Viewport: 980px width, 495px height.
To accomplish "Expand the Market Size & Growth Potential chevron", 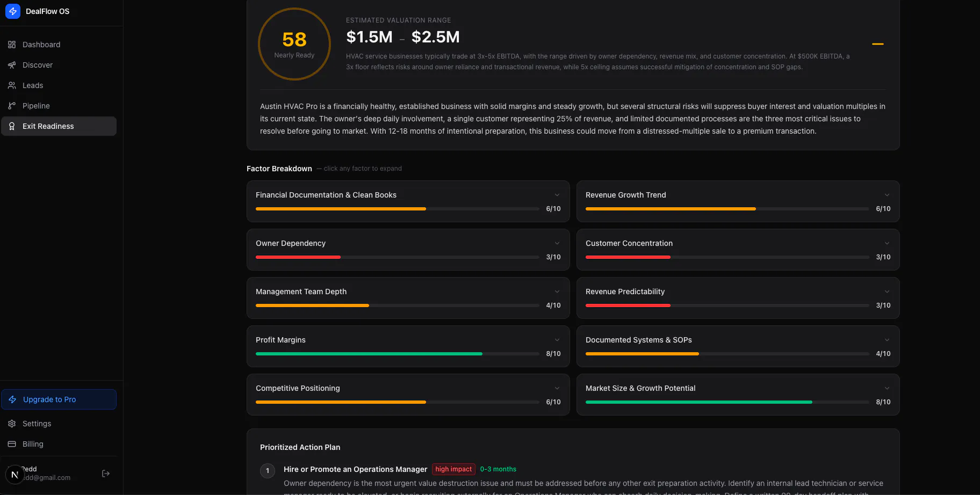I will (887, 388).
